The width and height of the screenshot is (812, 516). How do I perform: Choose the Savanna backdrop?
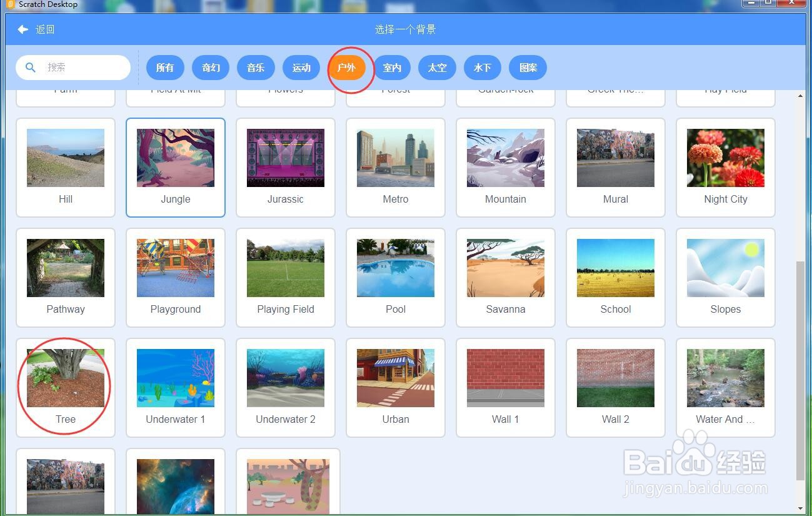point(506,278)
